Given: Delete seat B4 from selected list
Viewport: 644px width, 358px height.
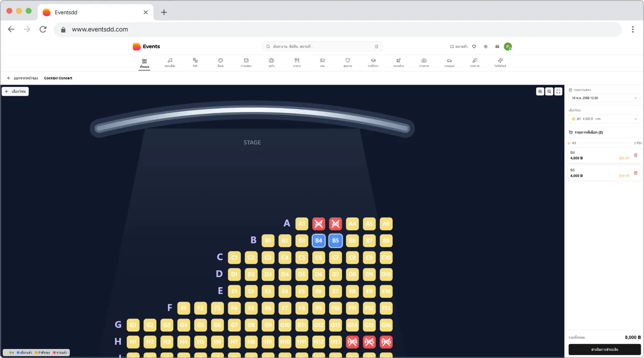Looking at the screenshot, I should click(x=636, y=156).
